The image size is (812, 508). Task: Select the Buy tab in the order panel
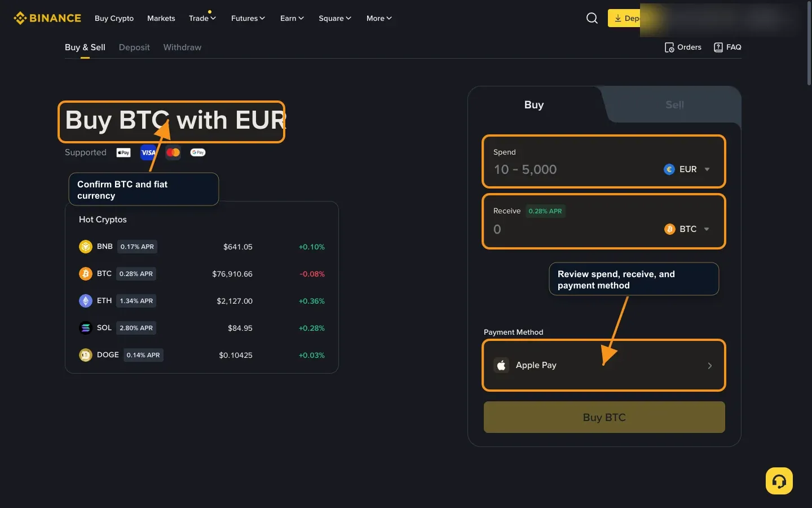(x=534, y=104)
